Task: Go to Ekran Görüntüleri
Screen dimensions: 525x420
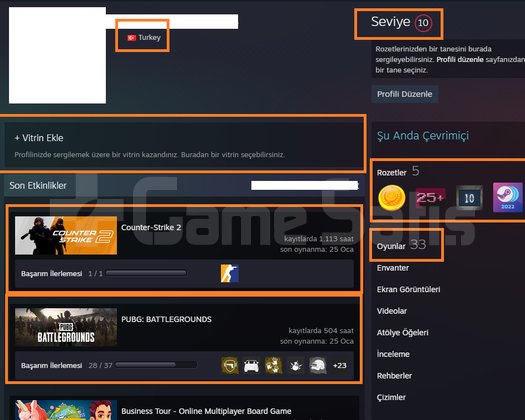Action: coord(408,289)
